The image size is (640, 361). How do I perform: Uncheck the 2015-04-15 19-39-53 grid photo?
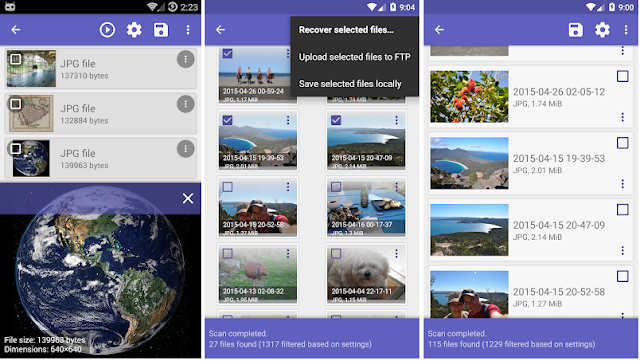(x=227, y=120)
